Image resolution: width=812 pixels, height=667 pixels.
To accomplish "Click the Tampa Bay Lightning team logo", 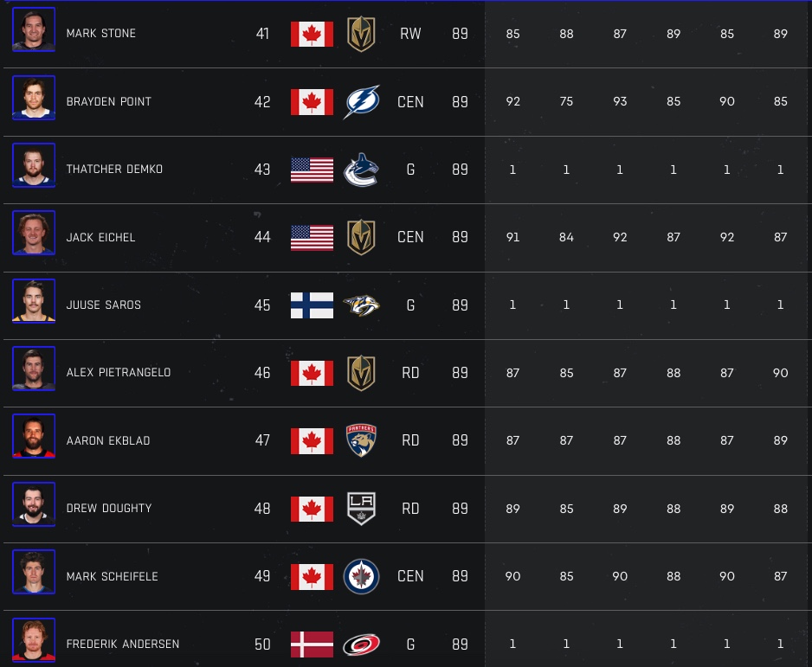I will [x=361, y=102].
